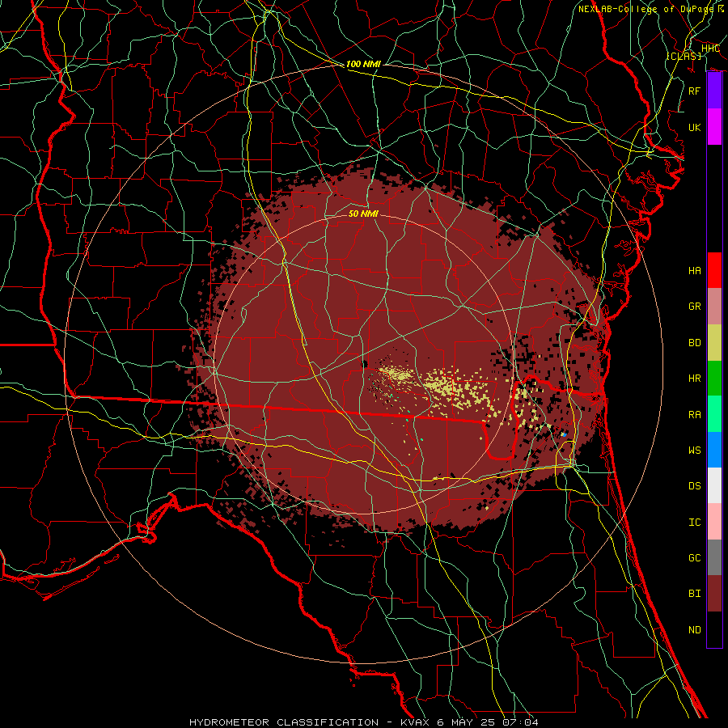This screenshot has width=728, height=728.
Task: Click the UK magenta legend swatch
Action: (x=714, y=127)
